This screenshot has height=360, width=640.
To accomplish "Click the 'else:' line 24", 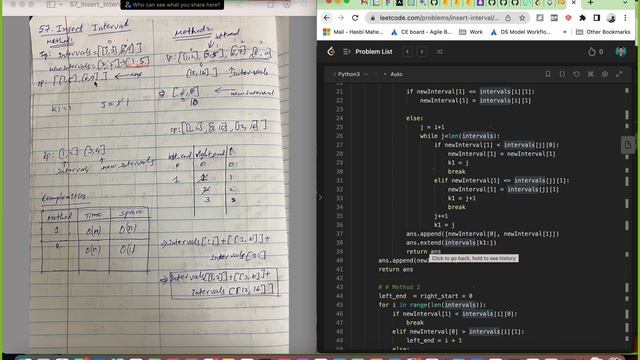I will [x=415, y=118].
